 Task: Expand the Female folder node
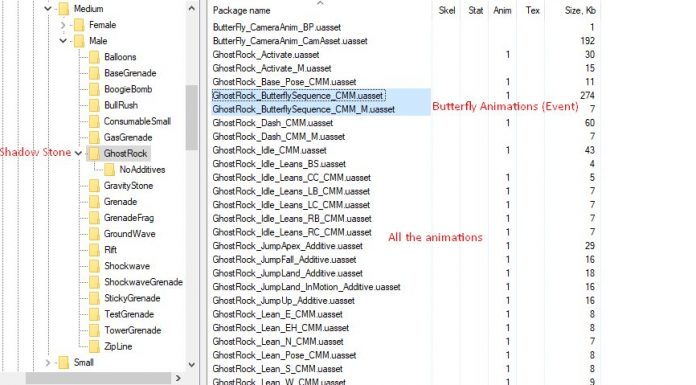point(63,25)
